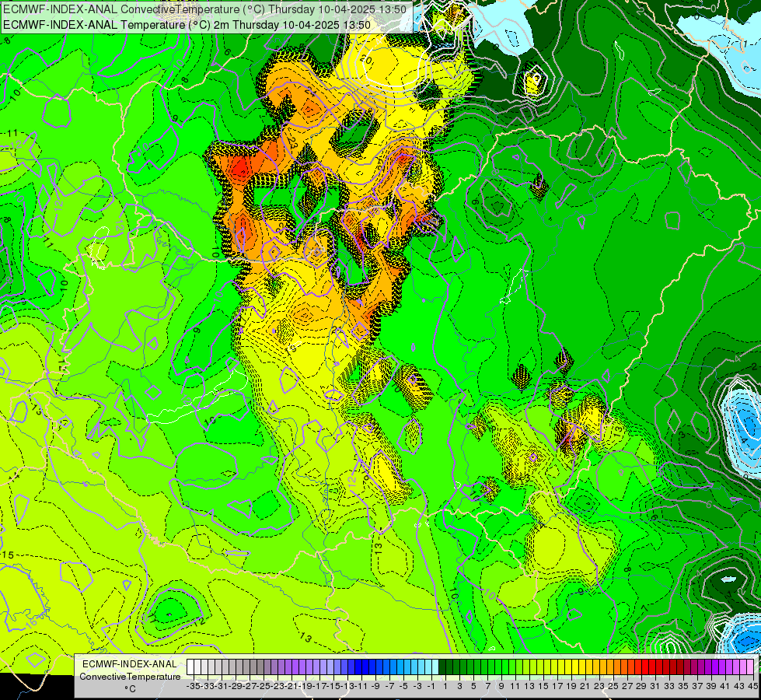Click the '25' legend scale value
The width and height of the screenshot is (761, 700).
pyautogui.click(x=613, y=687)
